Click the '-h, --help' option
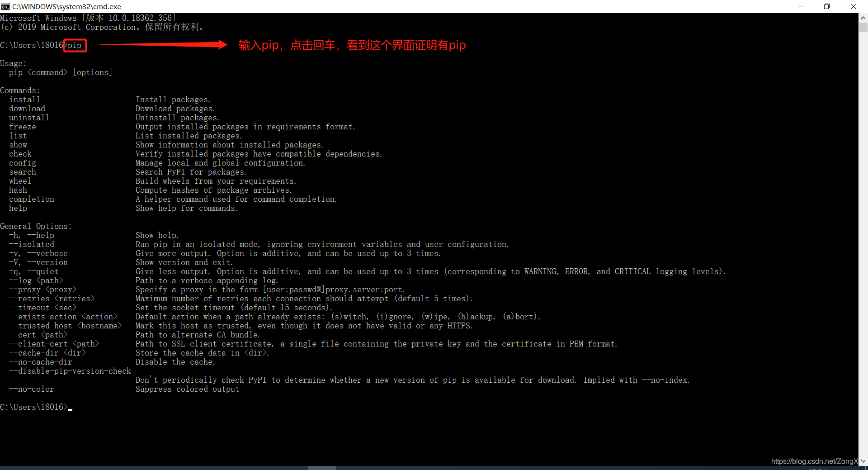This screenshot has width=868, height=470. point(32,235)
